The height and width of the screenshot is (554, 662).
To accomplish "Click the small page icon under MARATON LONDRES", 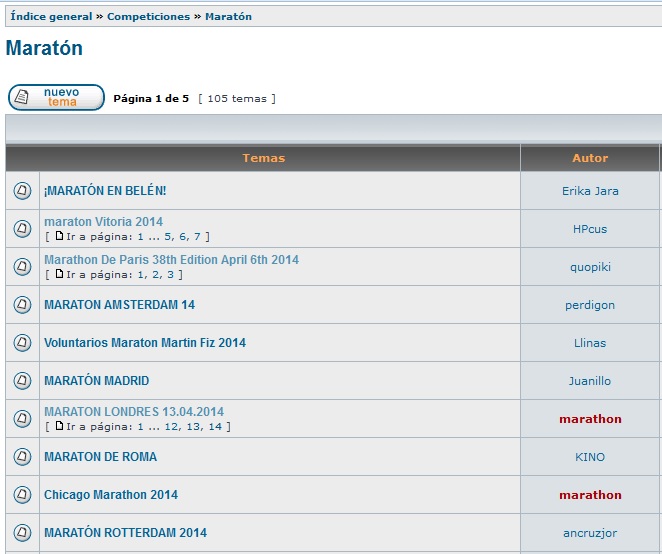I will [59, 426].
